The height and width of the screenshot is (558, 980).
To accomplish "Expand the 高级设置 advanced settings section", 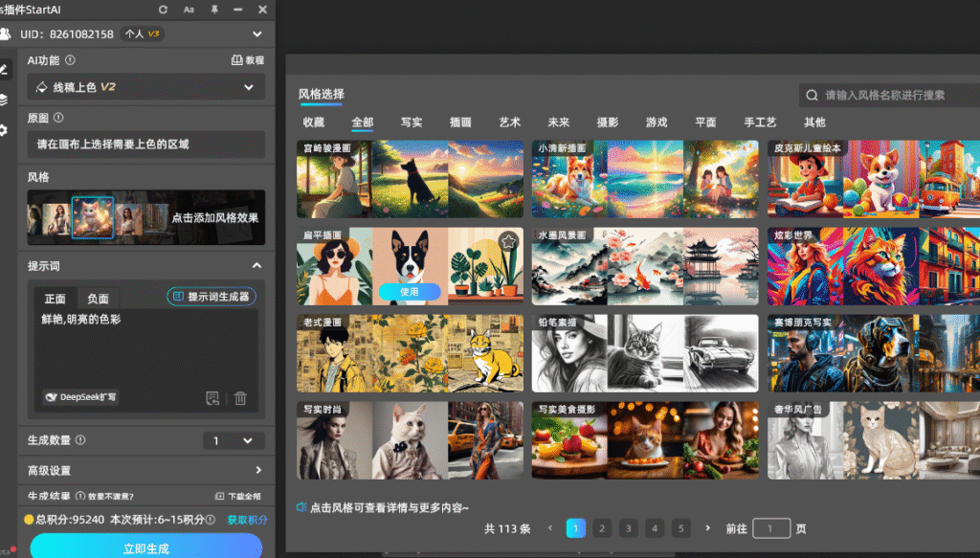I will [258, 471].
